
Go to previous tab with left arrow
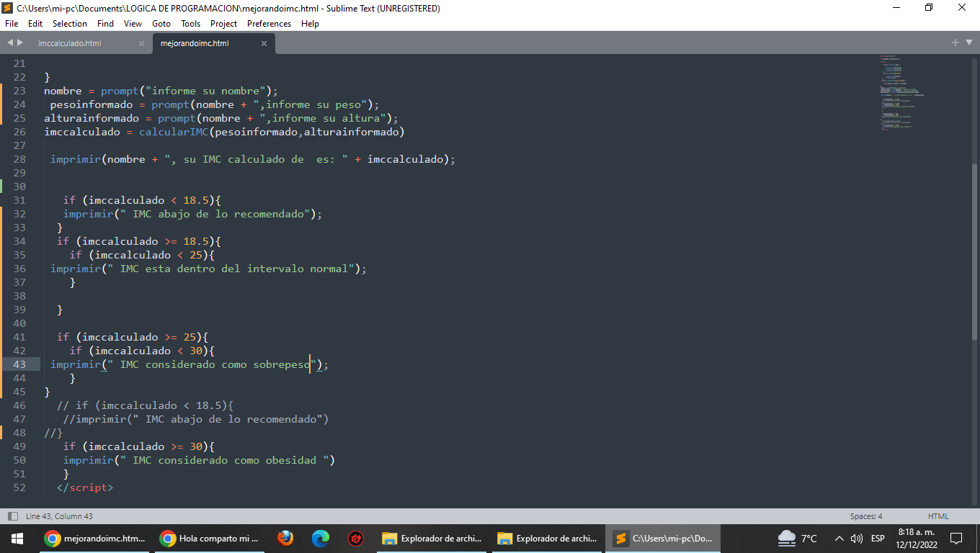(10, 43)
